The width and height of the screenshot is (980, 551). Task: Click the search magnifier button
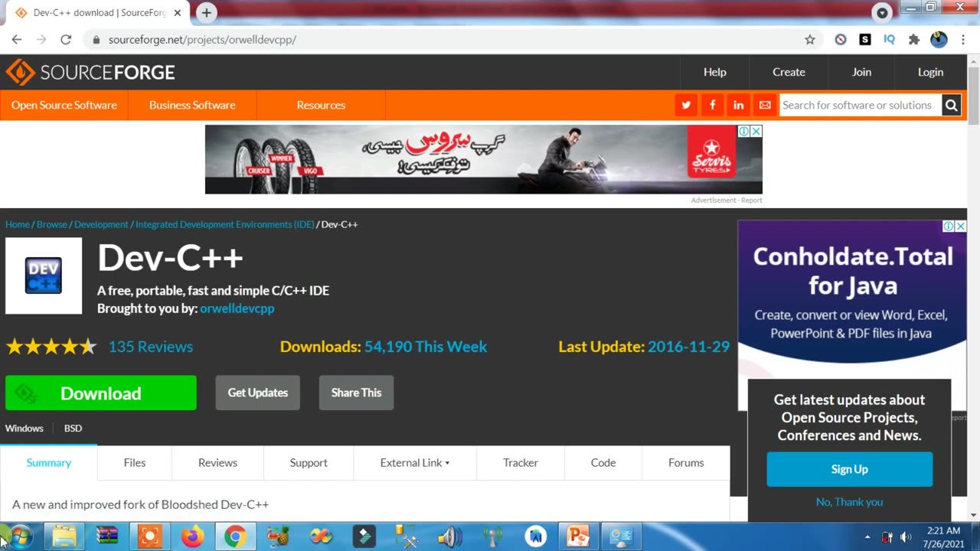click(951, 105)
